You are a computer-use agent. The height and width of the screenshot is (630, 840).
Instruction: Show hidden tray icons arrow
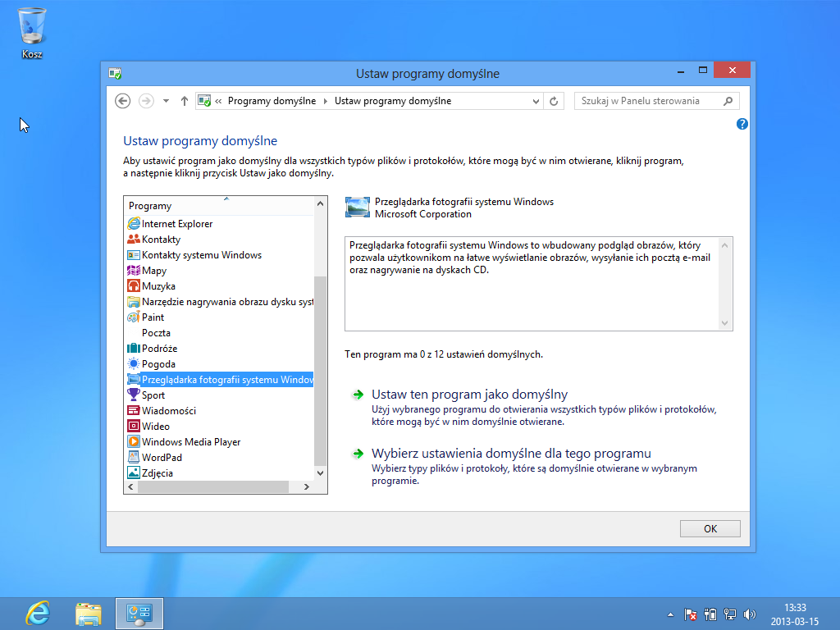coord(670,614)
